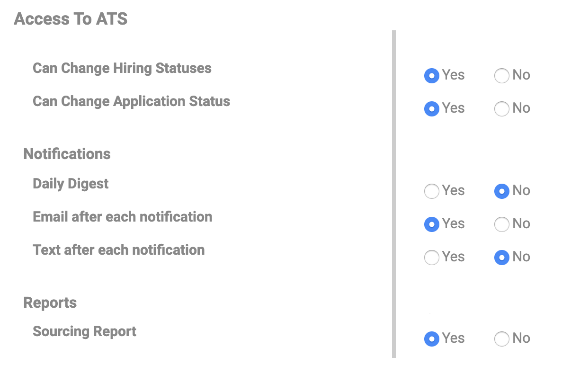Select Yes for Can Change Application Status

click(431, 109)
